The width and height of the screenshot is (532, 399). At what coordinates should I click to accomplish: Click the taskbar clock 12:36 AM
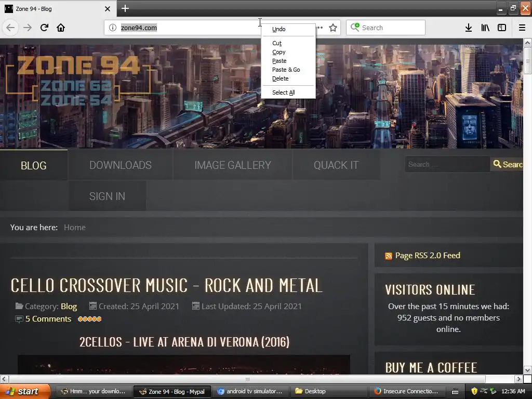coord(513,391)
